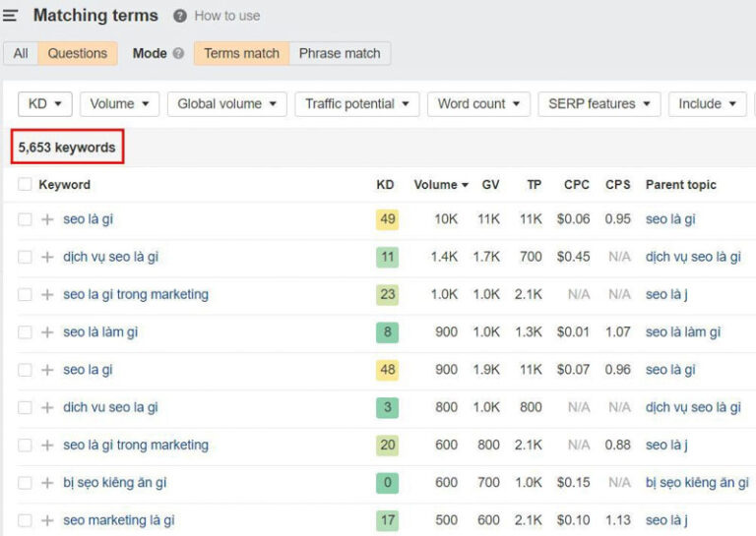Add 'seo là gì' keyword with plus icon
Viewport: 756px width, 536px height.
[47, 219]
